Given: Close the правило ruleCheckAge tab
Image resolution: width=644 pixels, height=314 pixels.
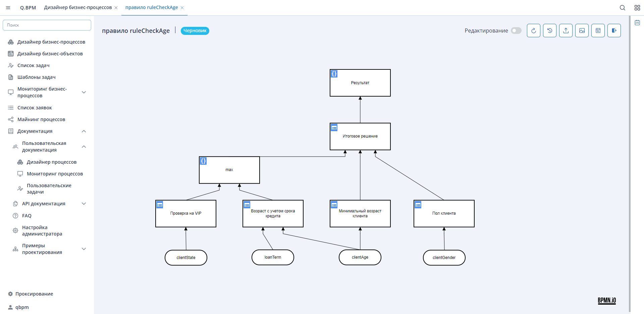Looking at the screenshot, I should 182,8.
